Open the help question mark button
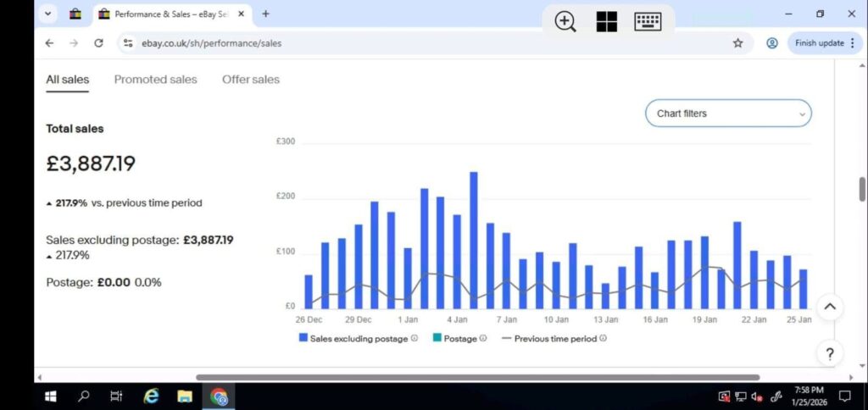868x410 pixels. click(830, 354)
